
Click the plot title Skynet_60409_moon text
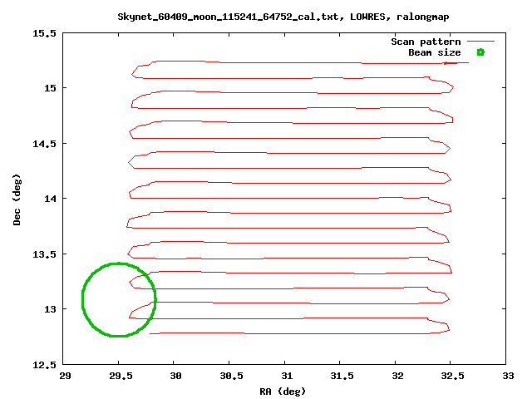click(x=283, y=17)
